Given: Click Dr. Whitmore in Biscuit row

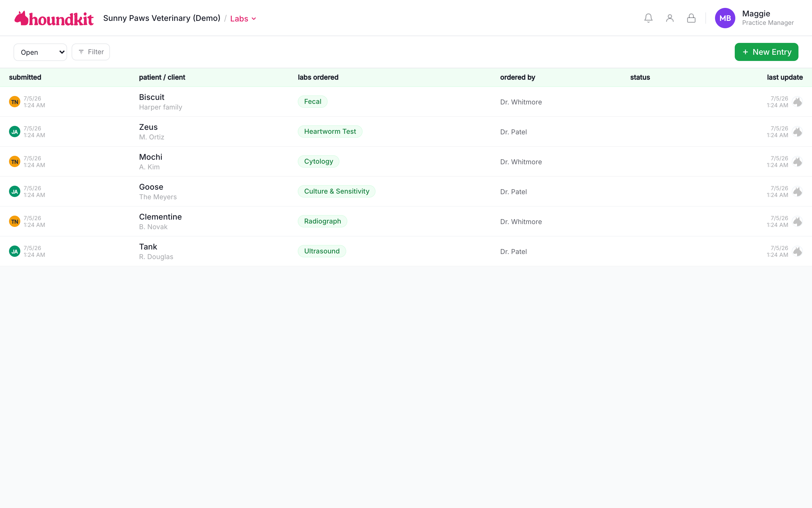Looking at the screenshot, I should pos(521,102).
